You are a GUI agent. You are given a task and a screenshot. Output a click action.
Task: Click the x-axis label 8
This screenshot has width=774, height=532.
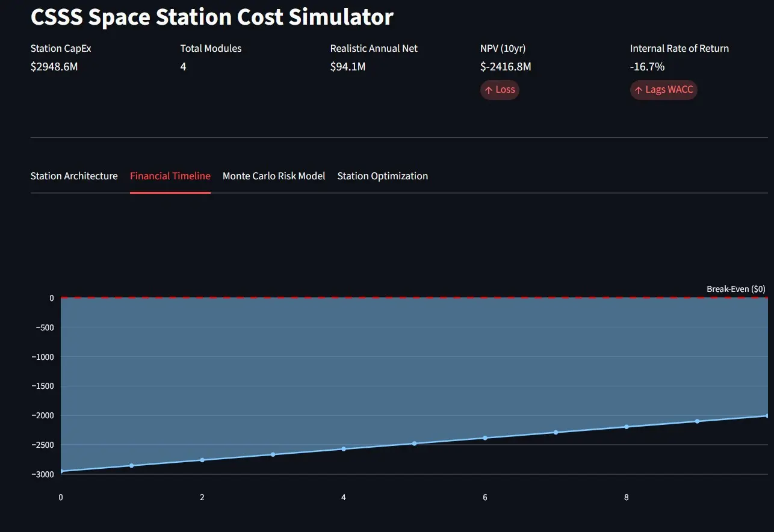coord(627,498)
